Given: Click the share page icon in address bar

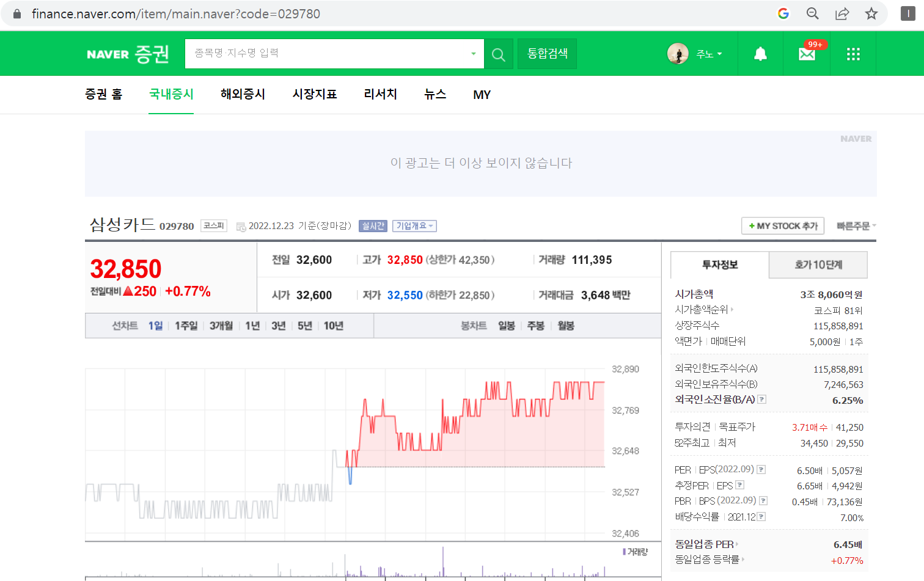Looking at the screenshot, I should [x=842, y=13].
